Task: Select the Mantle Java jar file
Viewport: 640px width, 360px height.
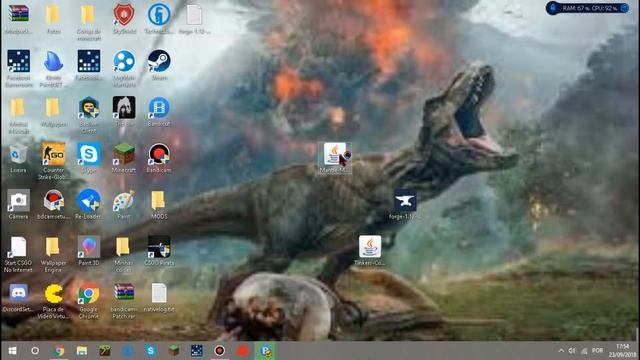Action: coord(335,155)
